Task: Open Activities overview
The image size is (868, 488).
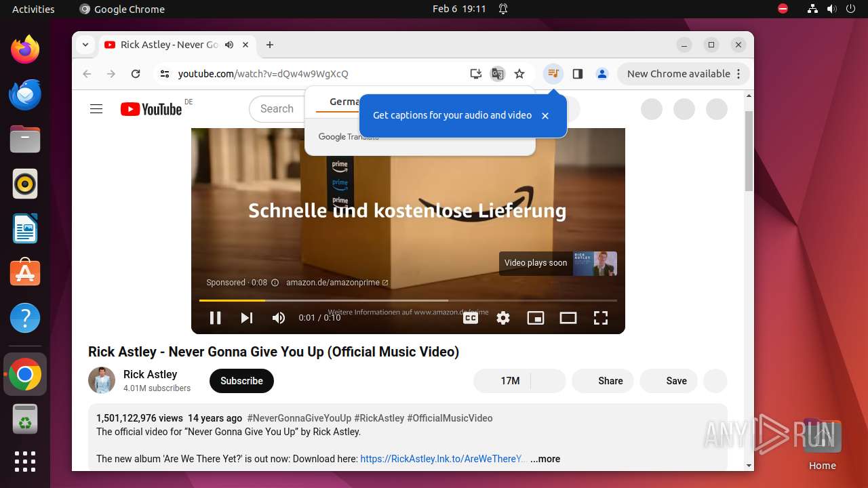Action: click(33, 9)
